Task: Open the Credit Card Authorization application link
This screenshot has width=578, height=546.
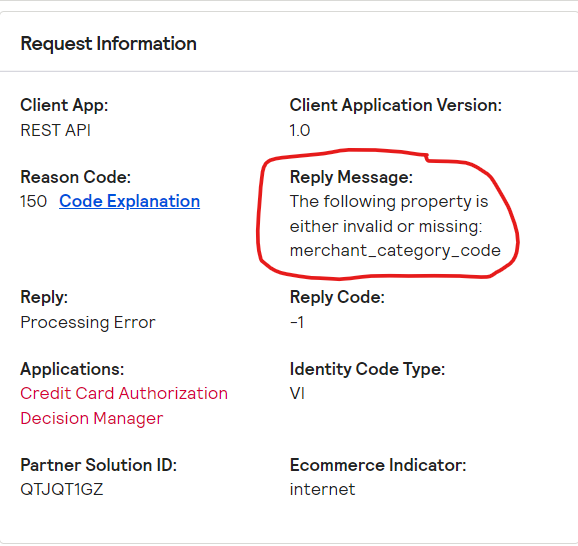Action: coord(124,393)
